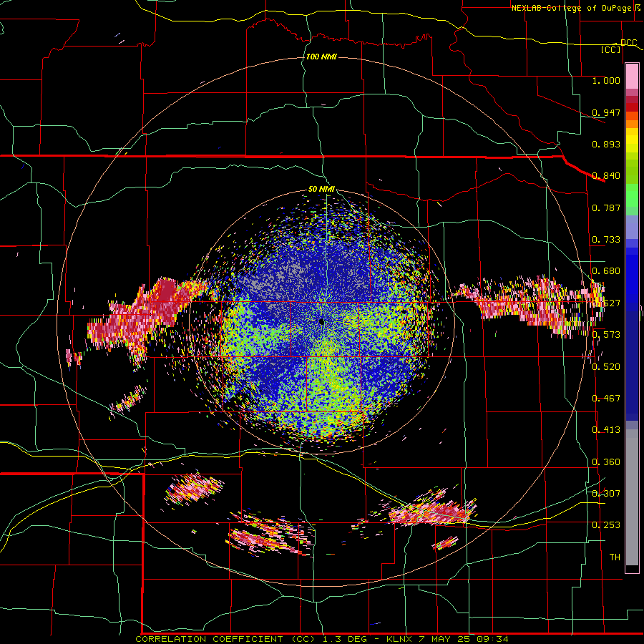644x644 pixels.
Task: Select the gray lower legend segment
Action: tap(632, 497)
